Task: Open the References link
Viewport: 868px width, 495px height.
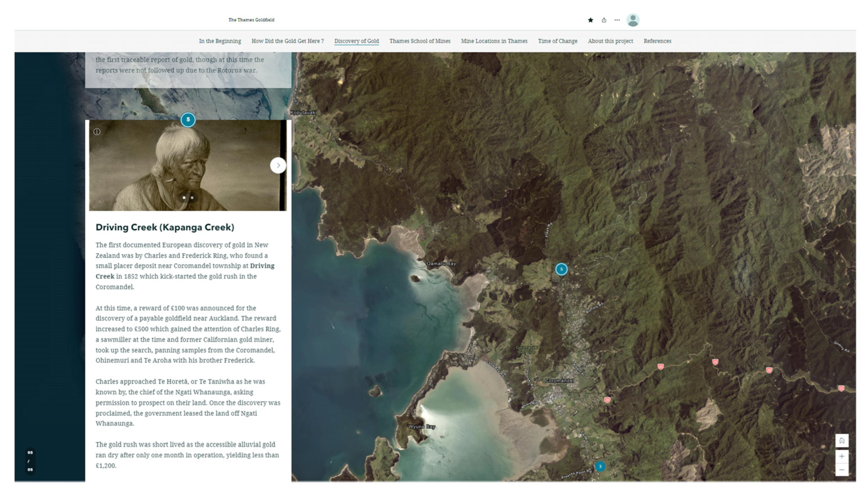Action: pos(657,41)
